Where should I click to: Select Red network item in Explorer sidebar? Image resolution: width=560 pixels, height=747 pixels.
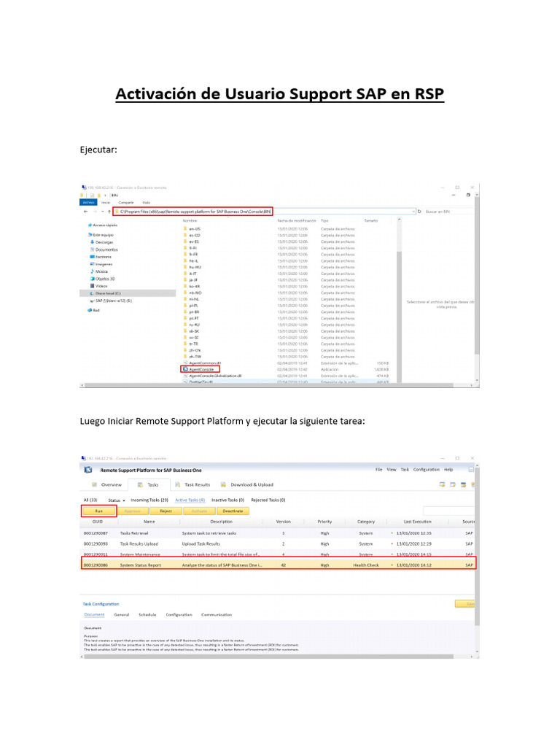tap(96, 310)
